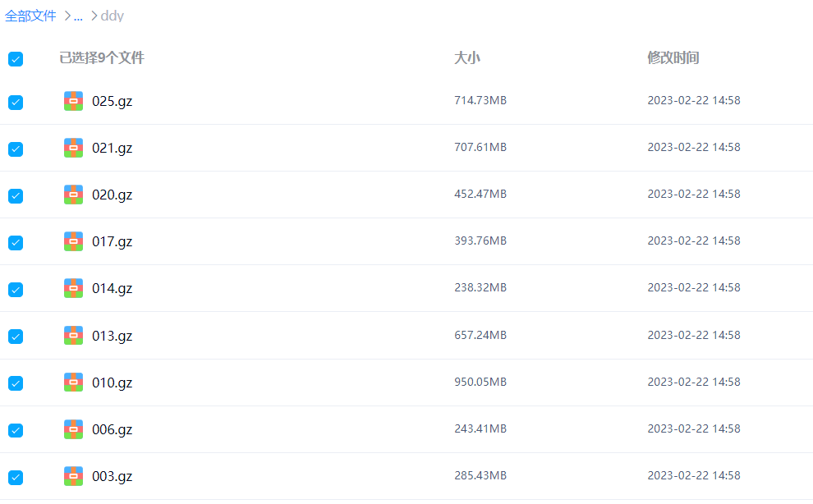Click the archive icon for 021.gz

click(73, 148)
